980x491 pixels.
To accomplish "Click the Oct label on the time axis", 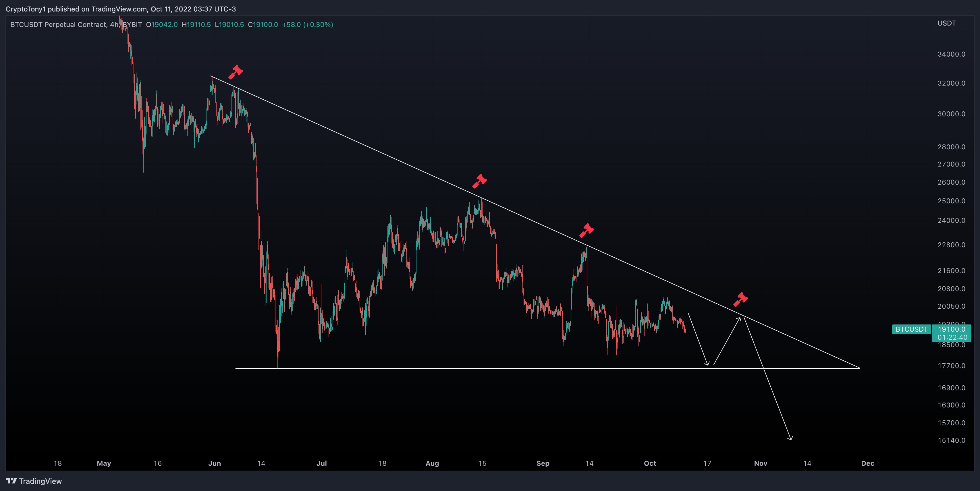I will pos(650,463).
